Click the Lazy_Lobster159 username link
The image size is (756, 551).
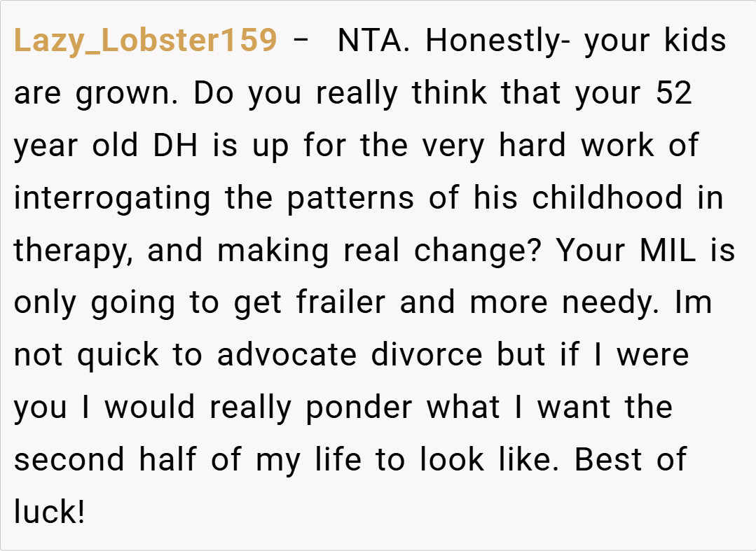(x=146, y=41)
